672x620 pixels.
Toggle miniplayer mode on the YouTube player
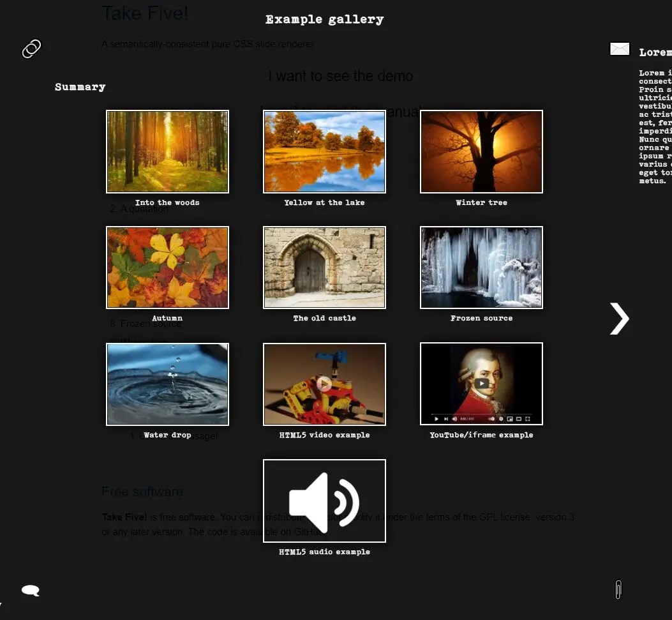point(510,419)
